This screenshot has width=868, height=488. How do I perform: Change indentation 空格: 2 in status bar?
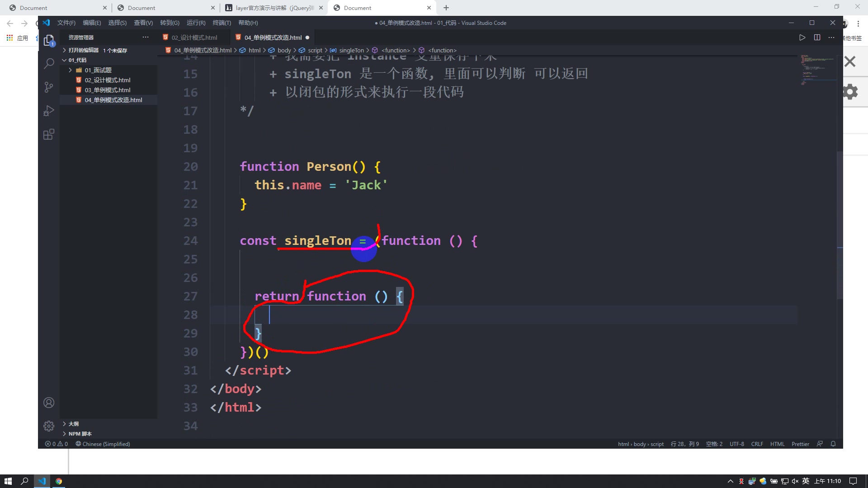(714, 444)
